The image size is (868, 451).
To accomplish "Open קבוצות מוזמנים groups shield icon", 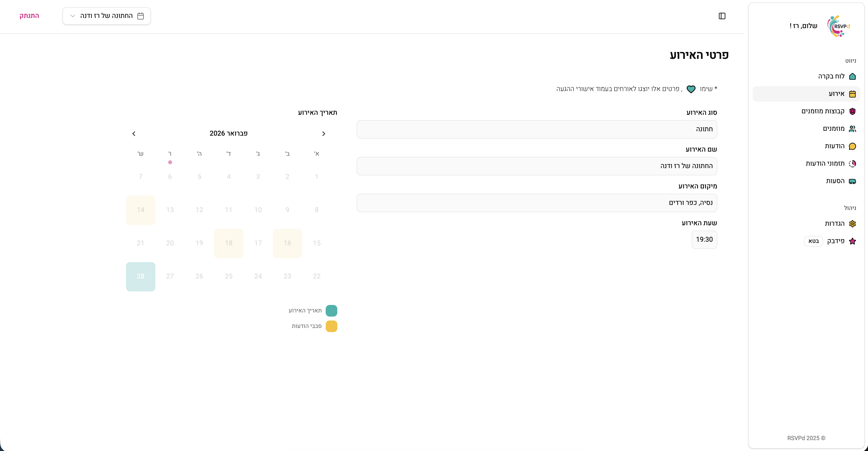I will [852, 111].
